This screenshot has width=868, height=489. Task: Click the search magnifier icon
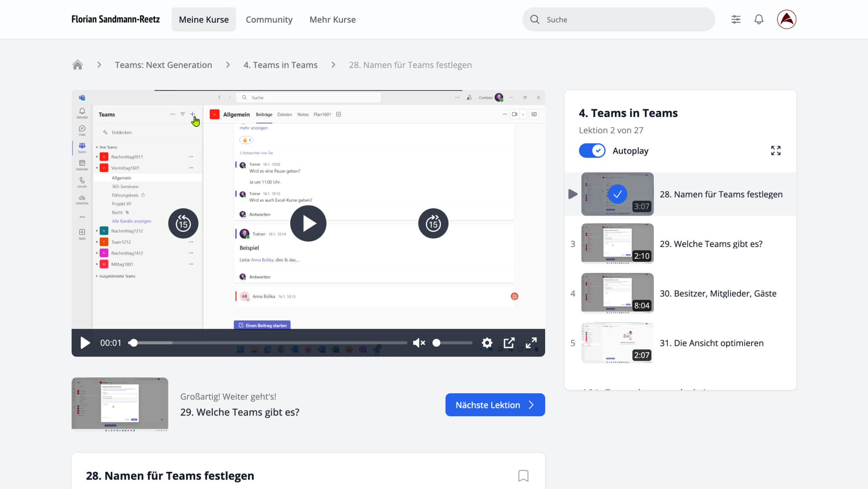pos(535,20)
